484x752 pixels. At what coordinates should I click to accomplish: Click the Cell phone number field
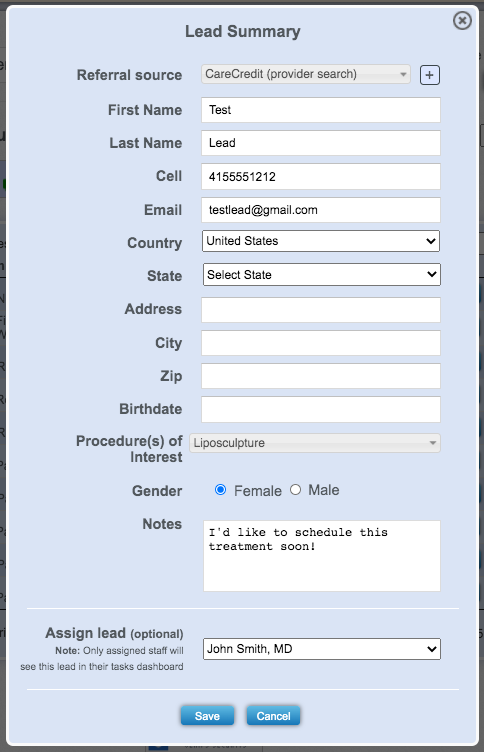pos(320,176)
